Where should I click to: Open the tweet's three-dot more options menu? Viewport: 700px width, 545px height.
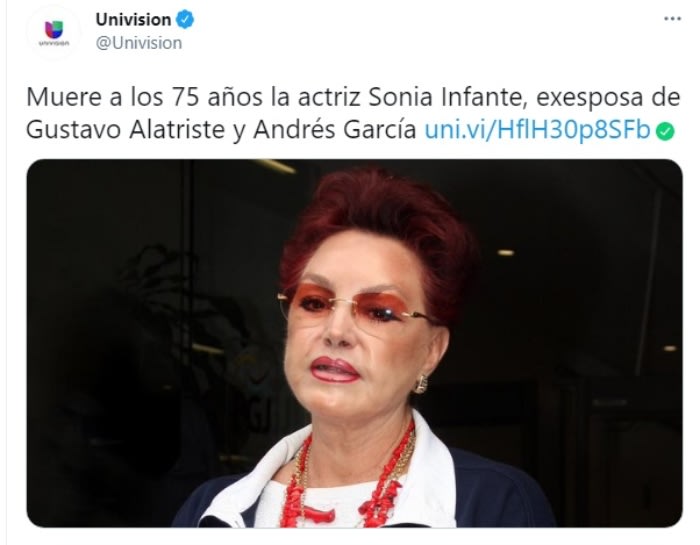(672, 19)
